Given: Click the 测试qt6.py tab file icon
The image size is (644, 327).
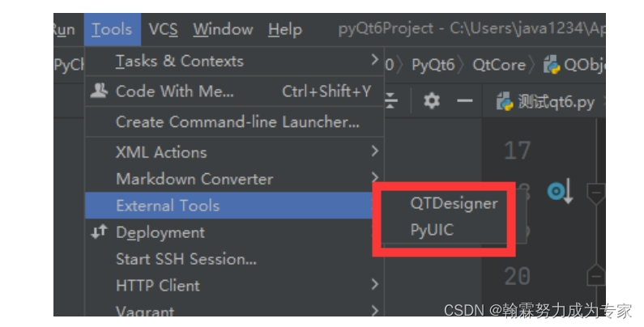Looking at the screenshot, I should (505, 102).
